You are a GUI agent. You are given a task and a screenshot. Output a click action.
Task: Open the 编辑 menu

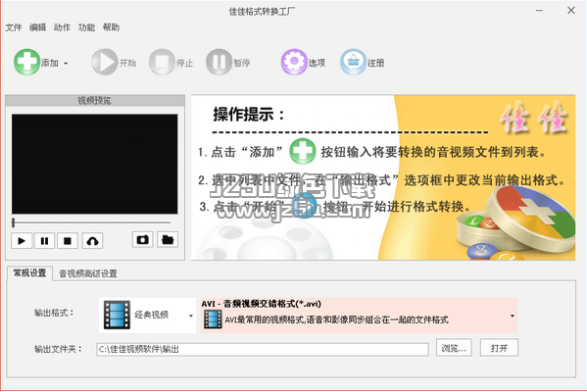coord(37,27)
